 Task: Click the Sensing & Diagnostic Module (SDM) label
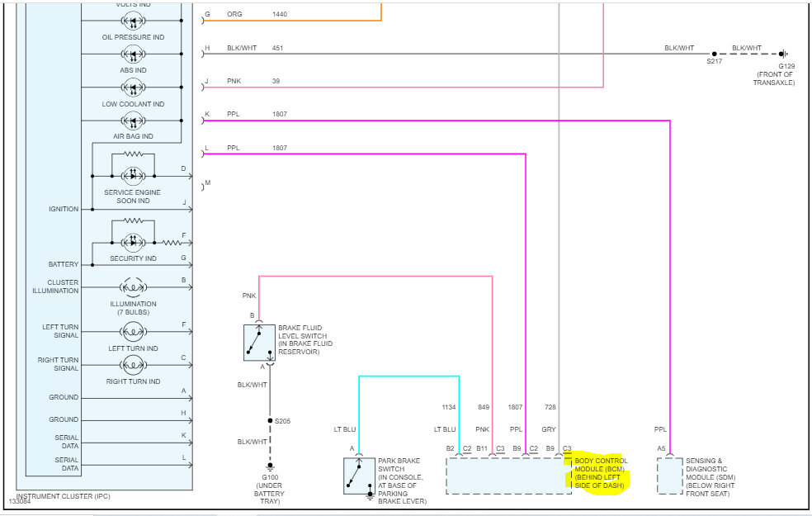click(x=710, y=477)
